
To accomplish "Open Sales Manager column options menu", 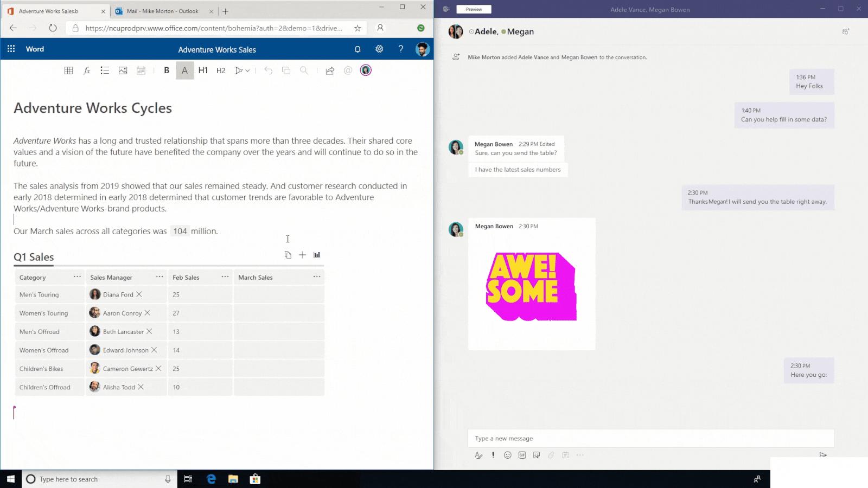I will point(159,277).
